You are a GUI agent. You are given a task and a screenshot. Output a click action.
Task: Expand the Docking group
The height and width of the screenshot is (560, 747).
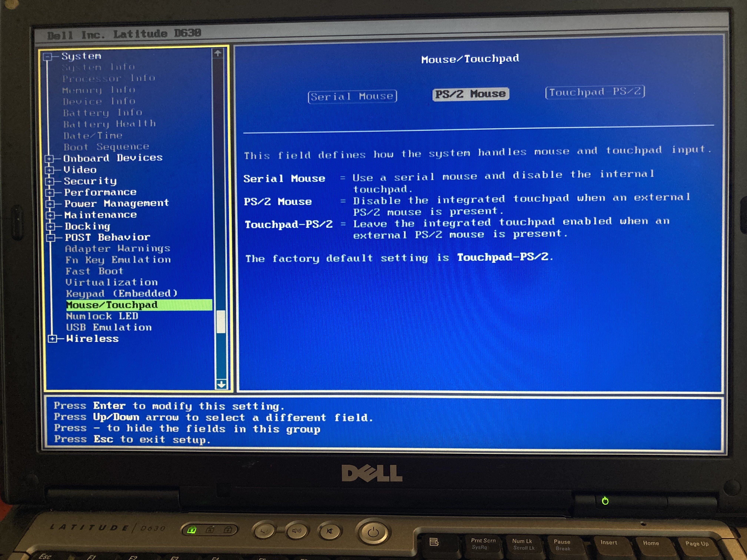51,226
